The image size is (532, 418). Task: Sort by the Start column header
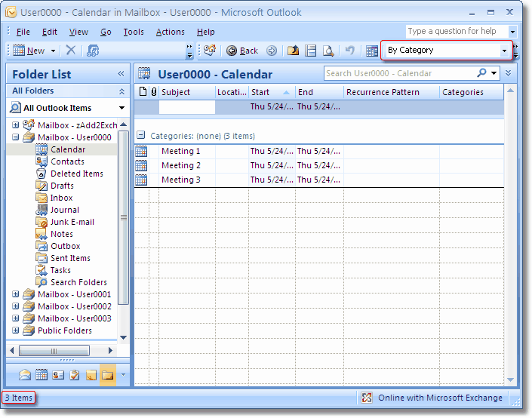pyautogui.click(x=272, y=92)
